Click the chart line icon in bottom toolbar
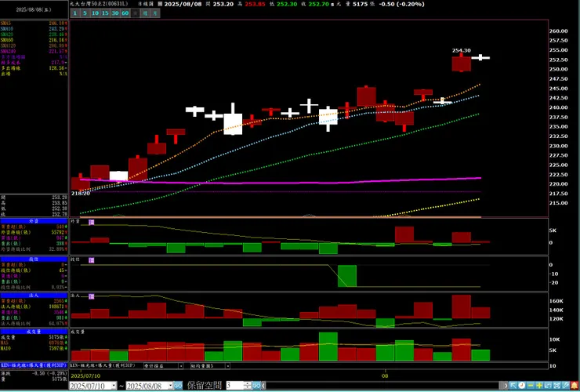 (548, 386)
